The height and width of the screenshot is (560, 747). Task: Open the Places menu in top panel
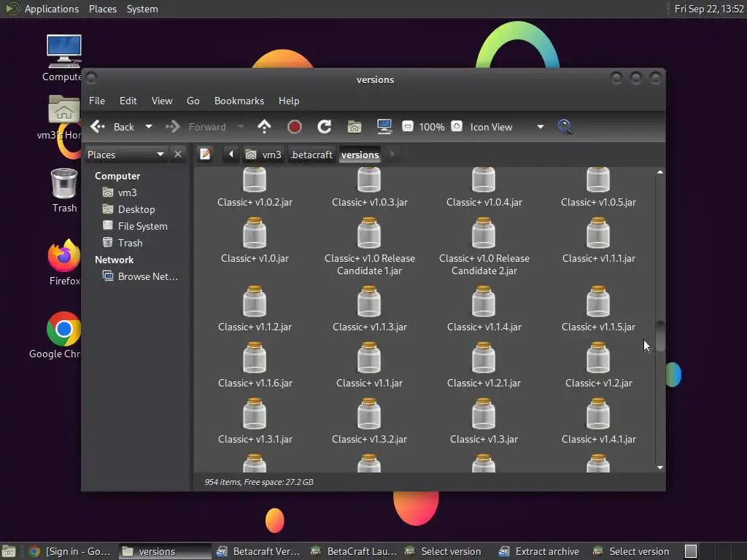pyautogui.click(x=102, y=9)
